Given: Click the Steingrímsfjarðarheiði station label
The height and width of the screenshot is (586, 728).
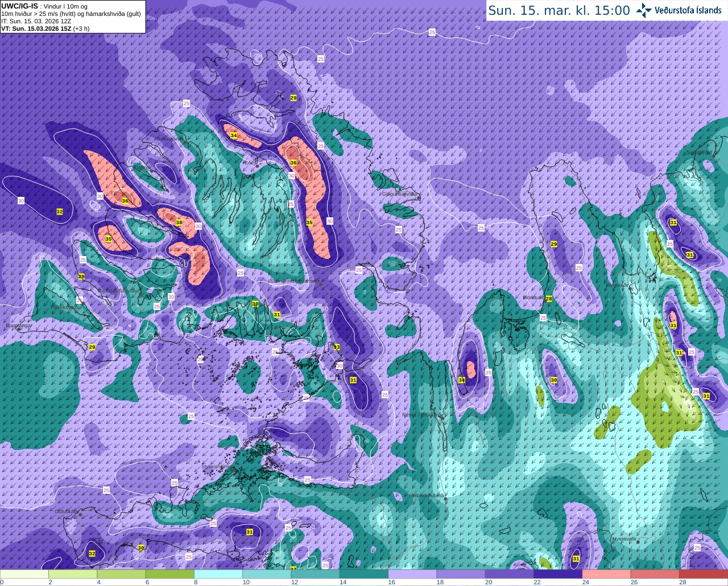Looking at the screenshot, I should pyautogui.click(x=293, y=280).
